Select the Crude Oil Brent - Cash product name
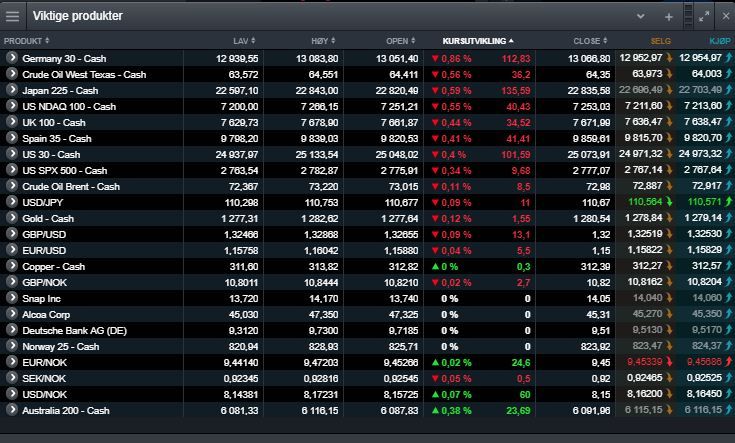This screenshot has width=735, height=443. 71,187
